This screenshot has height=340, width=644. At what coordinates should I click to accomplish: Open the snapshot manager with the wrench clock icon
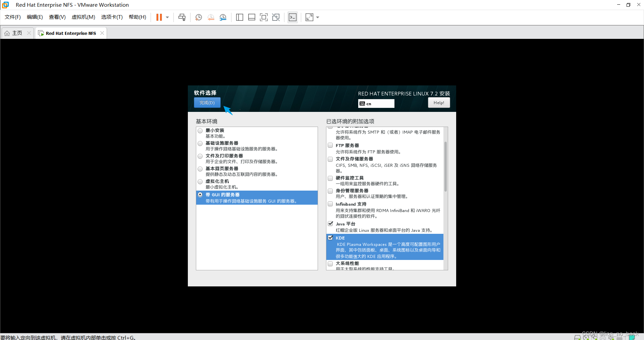(223, 17)
